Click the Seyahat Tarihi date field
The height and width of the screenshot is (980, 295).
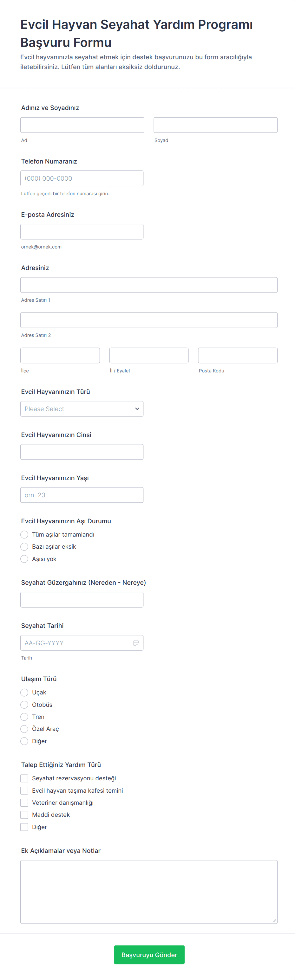click(x=76, y=642)
